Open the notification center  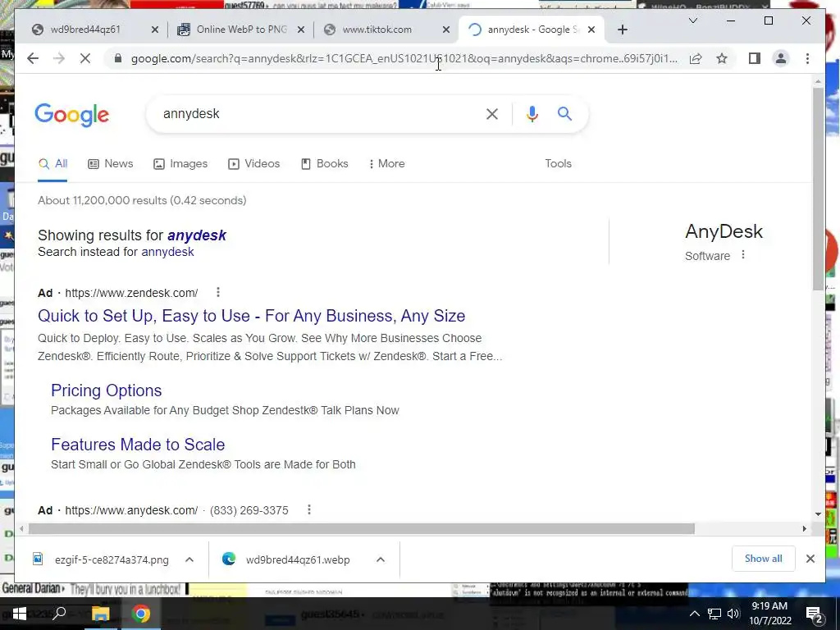pos(815,614)
